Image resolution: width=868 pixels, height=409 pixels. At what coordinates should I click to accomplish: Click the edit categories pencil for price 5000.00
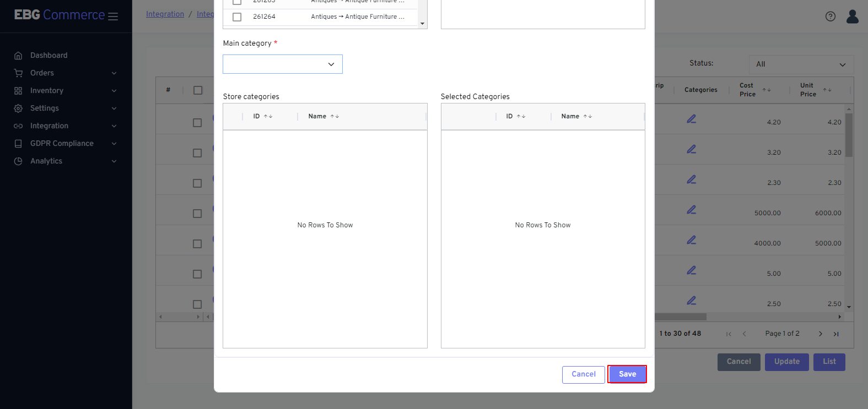tap(691, 210)
